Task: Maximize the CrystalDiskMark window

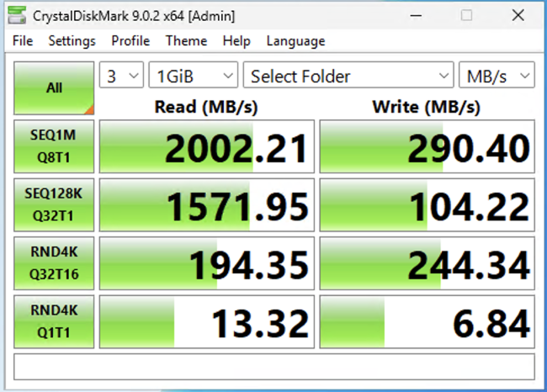Action: pos(467,15)
